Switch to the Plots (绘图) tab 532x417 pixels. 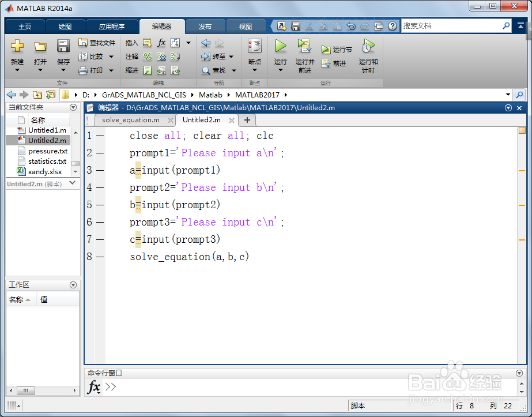click(x=65, y=27)
